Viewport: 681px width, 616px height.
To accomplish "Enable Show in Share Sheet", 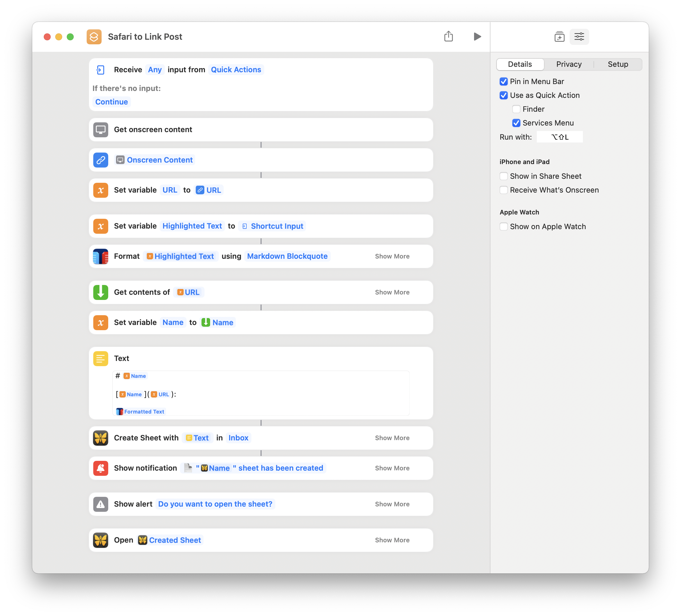I will pyautogui.click(x=504, y=176).
